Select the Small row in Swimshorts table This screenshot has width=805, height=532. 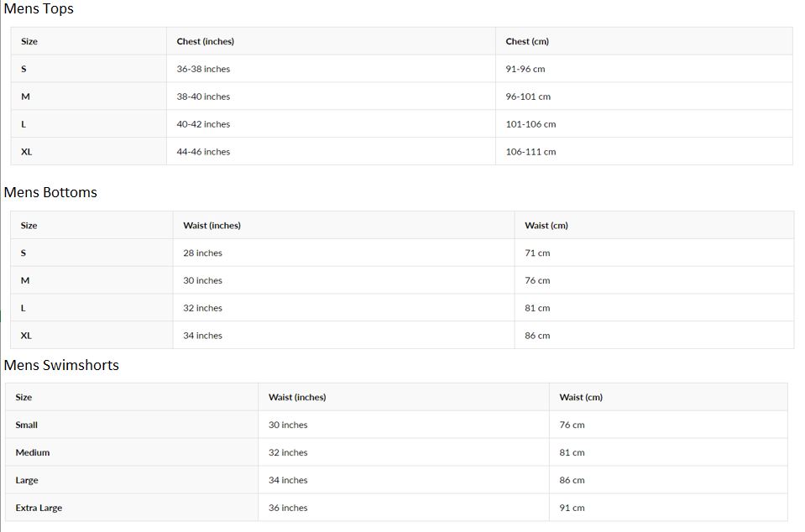pos(26,425)
